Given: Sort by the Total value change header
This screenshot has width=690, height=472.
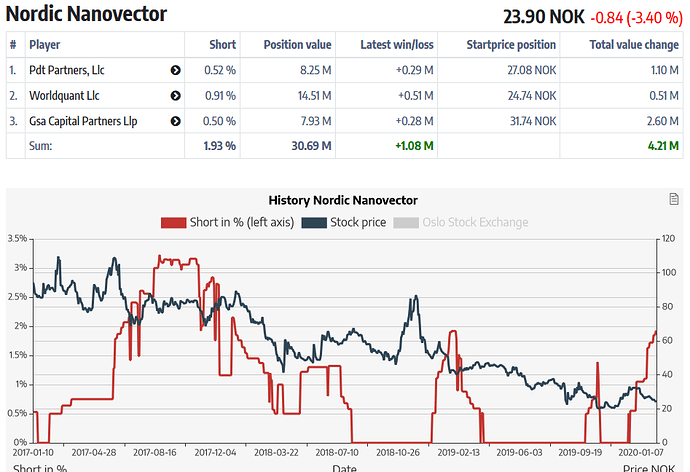Looking at the screenshot, I should (x=634, y=45).
